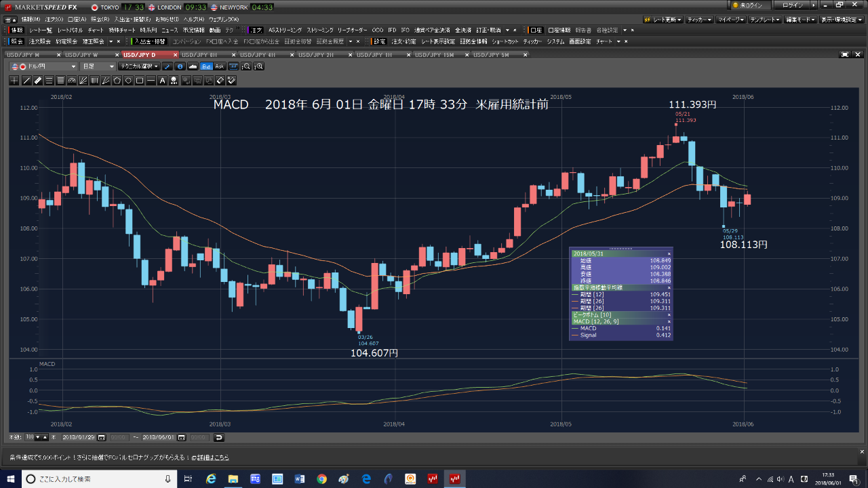Toggle the Ask price display
This screenshot has width=868, height=488.
(x=219, y=66)
